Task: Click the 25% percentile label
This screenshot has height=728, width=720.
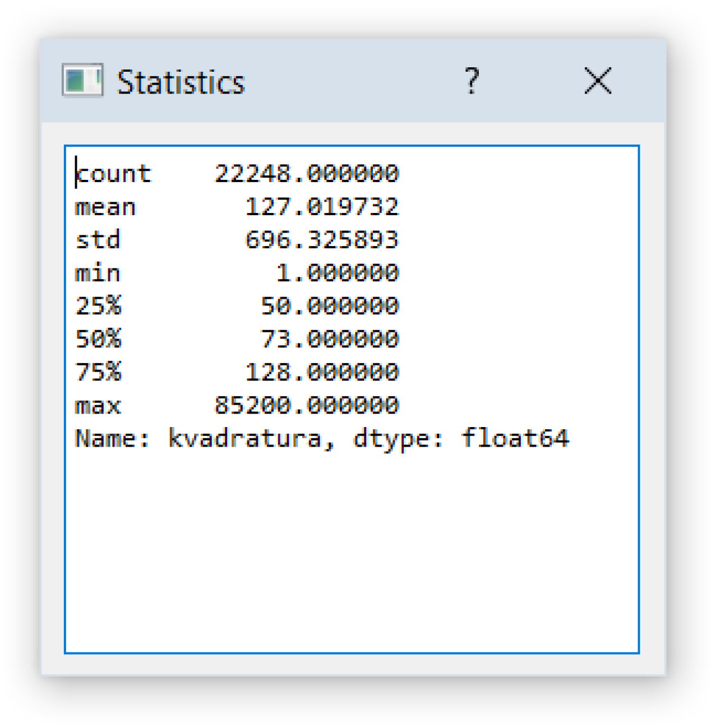Action: coord(99,306)
